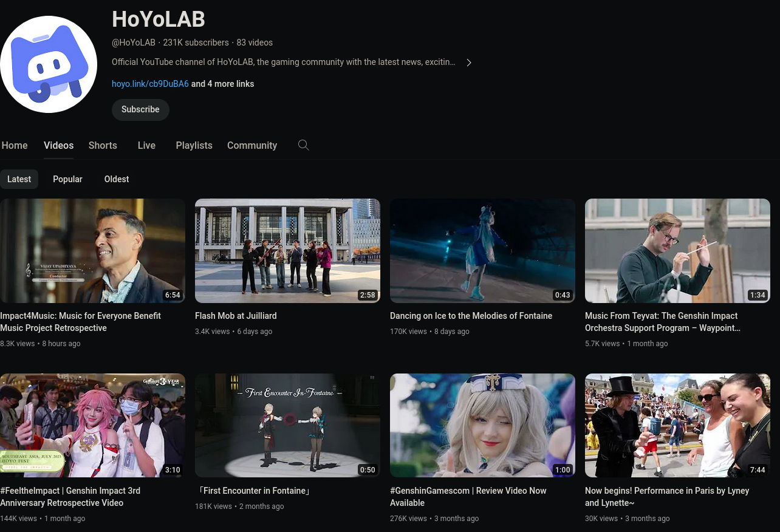Click the '5.7K views • 1 month ago' line
This screenshot has width=780, height=532.
(626, 344)
